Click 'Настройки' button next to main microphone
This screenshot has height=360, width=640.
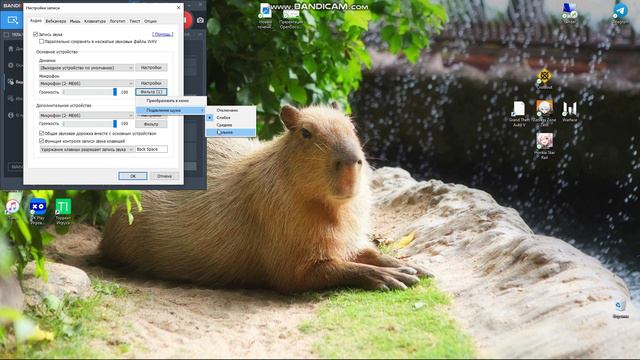point(151,83)
